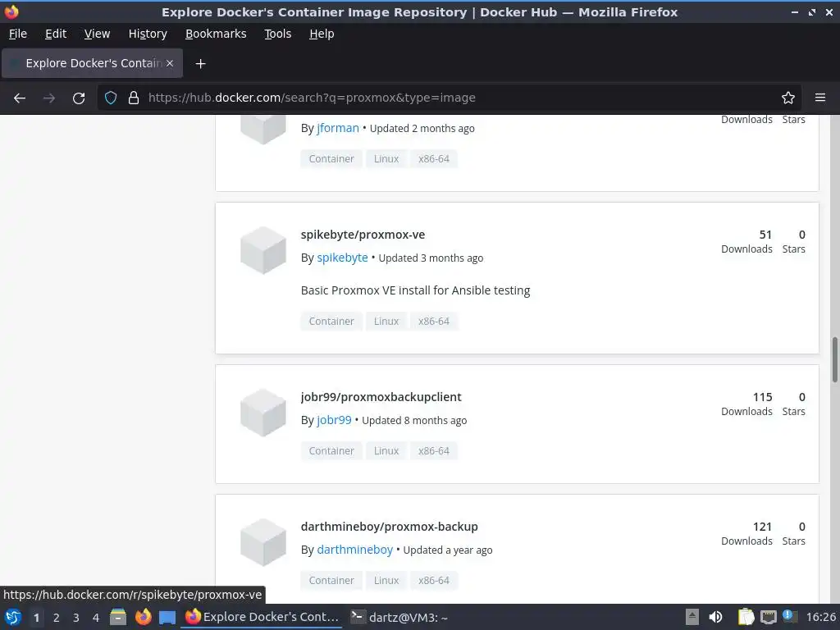Reload the Docker Hub page
Viewport: 840px width, 630px height.
79,98
